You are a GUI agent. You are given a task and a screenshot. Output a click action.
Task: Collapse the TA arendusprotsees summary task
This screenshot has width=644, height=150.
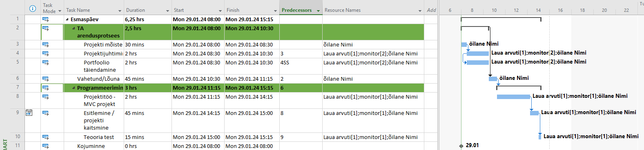point(74,29)
